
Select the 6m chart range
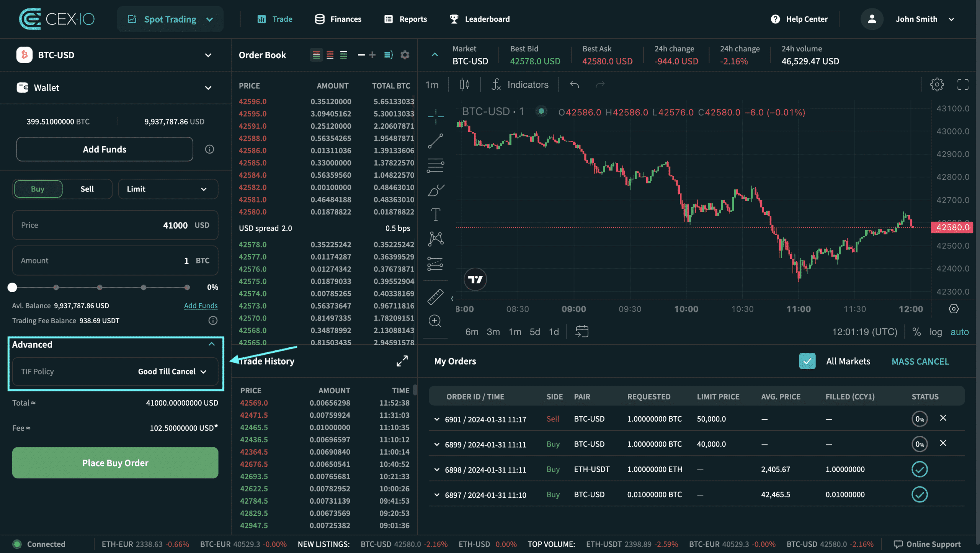tap(472, 332)
